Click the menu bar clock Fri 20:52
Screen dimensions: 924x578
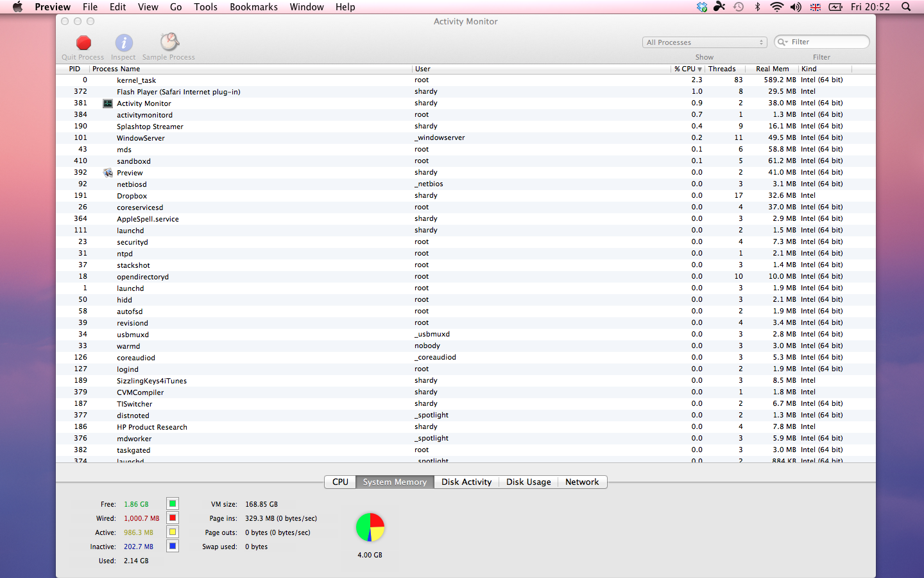870,7
